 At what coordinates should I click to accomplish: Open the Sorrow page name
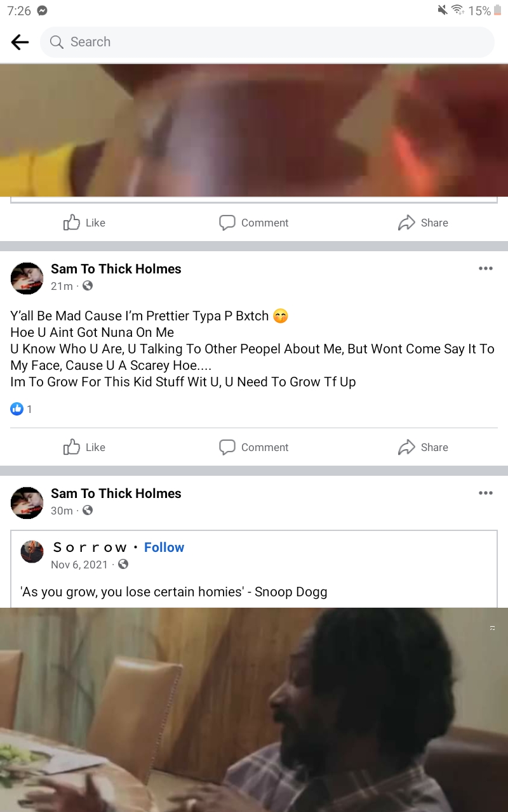(x=90, y=547)
